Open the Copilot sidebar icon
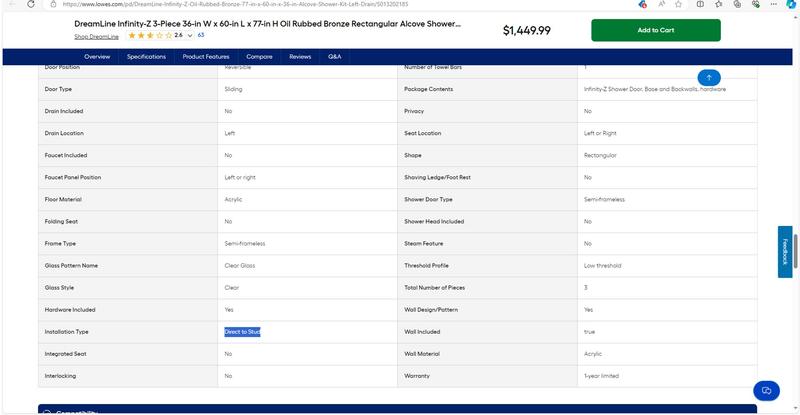 791,4
